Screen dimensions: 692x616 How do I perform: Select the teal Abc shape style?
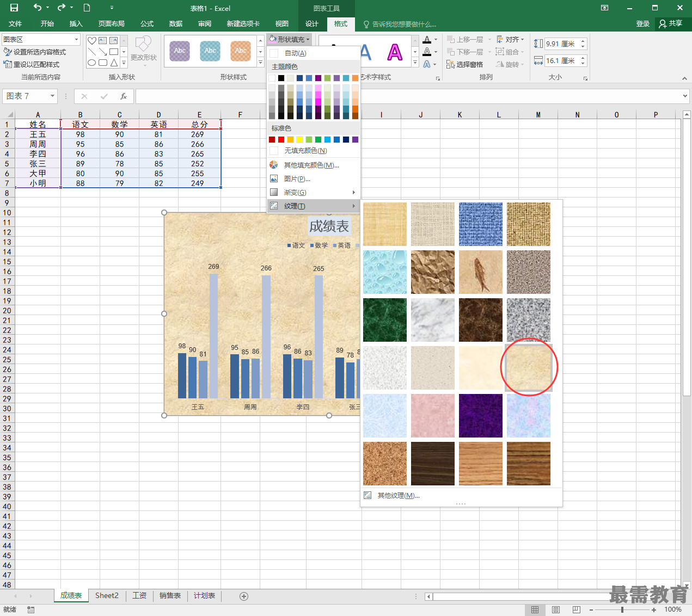pos(210,51)
